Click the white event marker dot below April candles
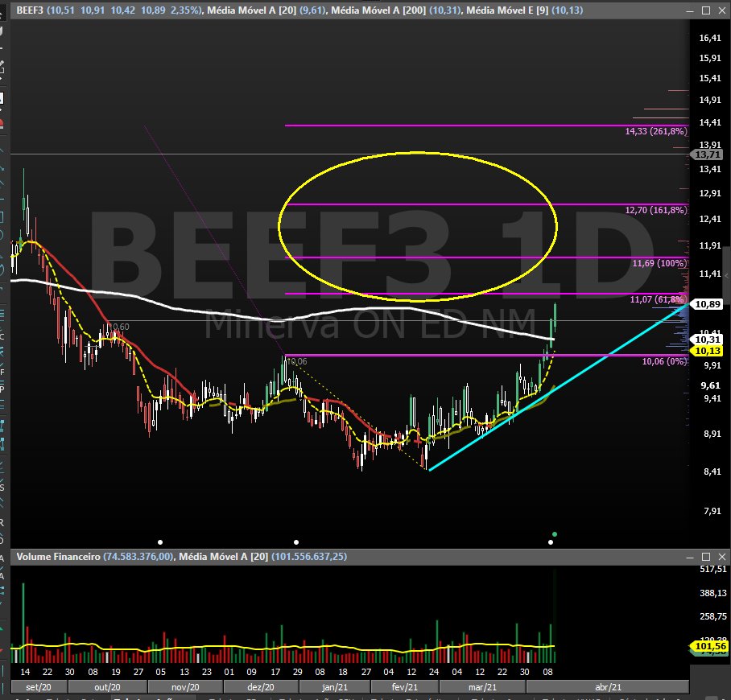Viewport: 731px width, 700px height. (551, 542)
